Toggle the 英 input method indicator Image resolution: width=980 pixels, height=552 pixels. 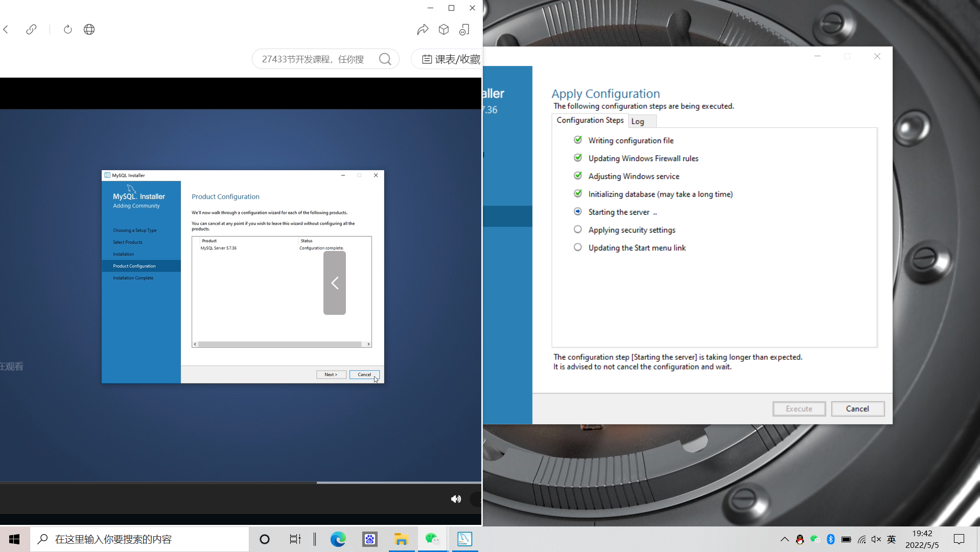click(x=892, y=539)
